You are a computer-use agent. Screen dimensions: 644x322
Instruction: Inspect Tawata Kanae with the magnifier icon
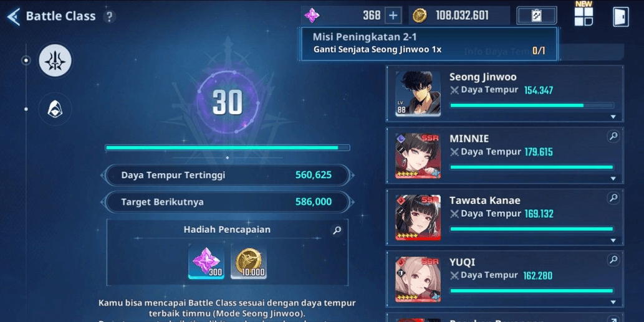613,198
